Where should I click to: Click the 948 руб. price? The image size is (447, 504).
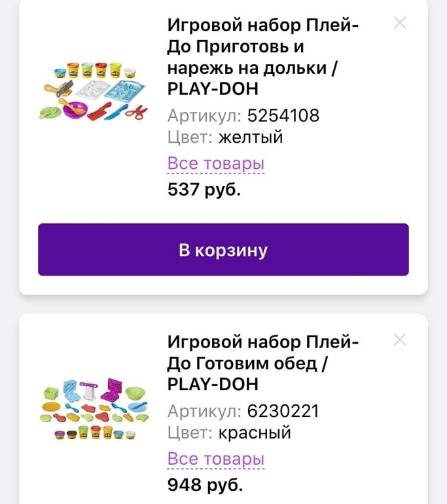[x=205, y=485]
